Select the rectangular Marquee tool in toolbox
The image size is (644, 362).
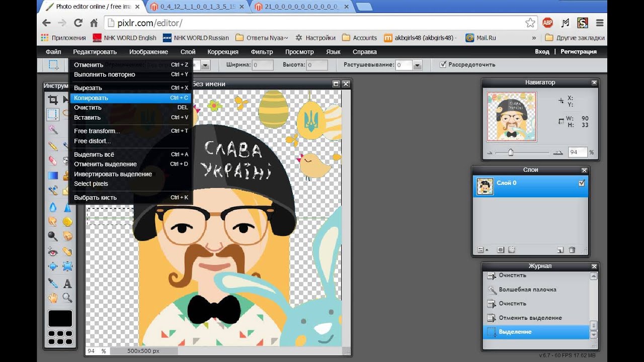53,114
